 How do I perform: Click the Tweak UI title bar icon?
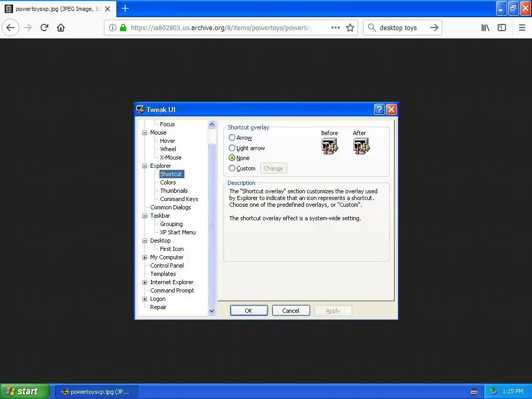point(140,109)
